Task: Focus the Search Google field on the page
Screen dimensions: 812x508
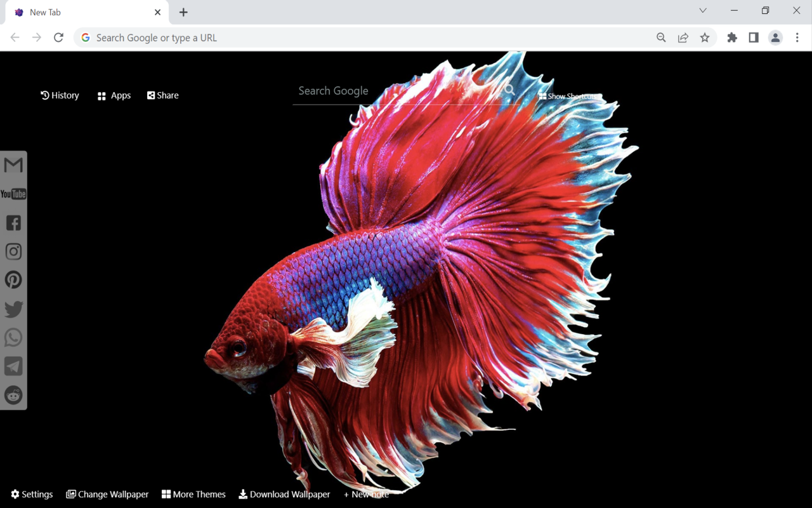Action: click(396, 91)
